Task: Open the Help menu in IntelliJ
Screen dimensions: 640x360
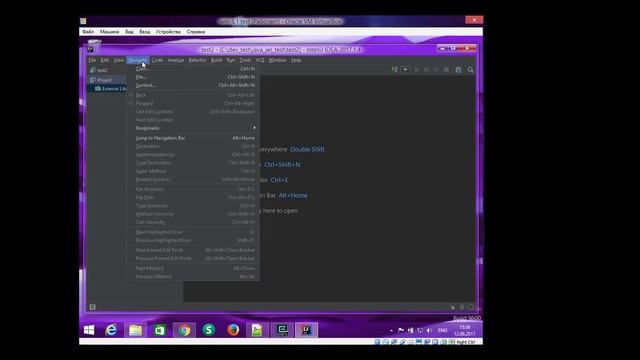Action: click(296, 60)
